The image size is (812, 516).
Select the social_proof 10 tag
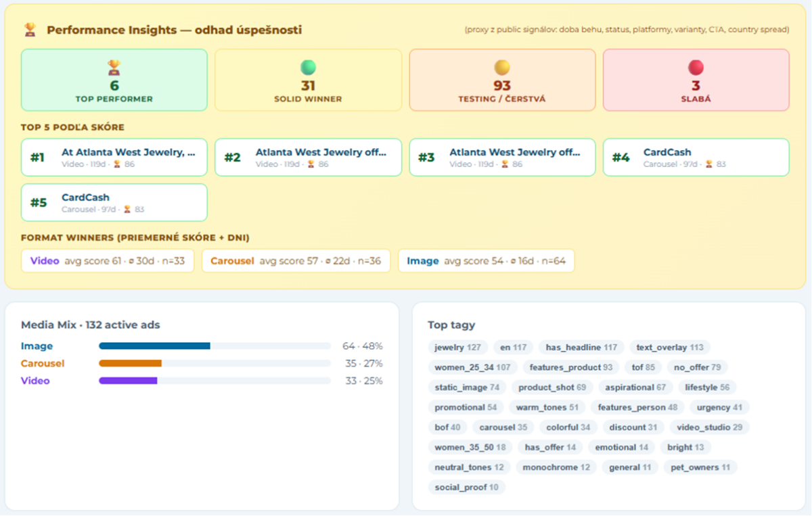(466, 488)
